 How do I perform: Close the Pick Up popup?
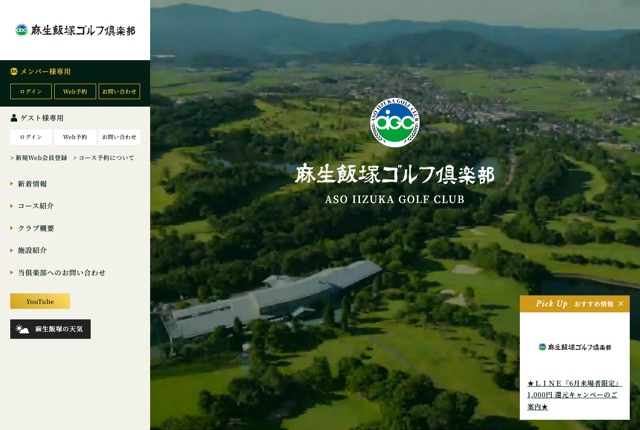(621, 304)
